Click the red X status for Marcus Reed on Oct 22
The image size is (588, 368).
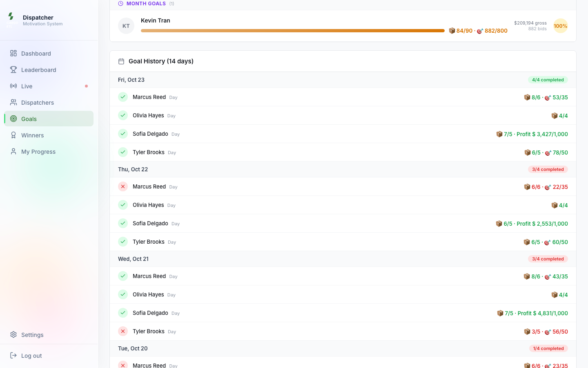click(x=123, y=186)
